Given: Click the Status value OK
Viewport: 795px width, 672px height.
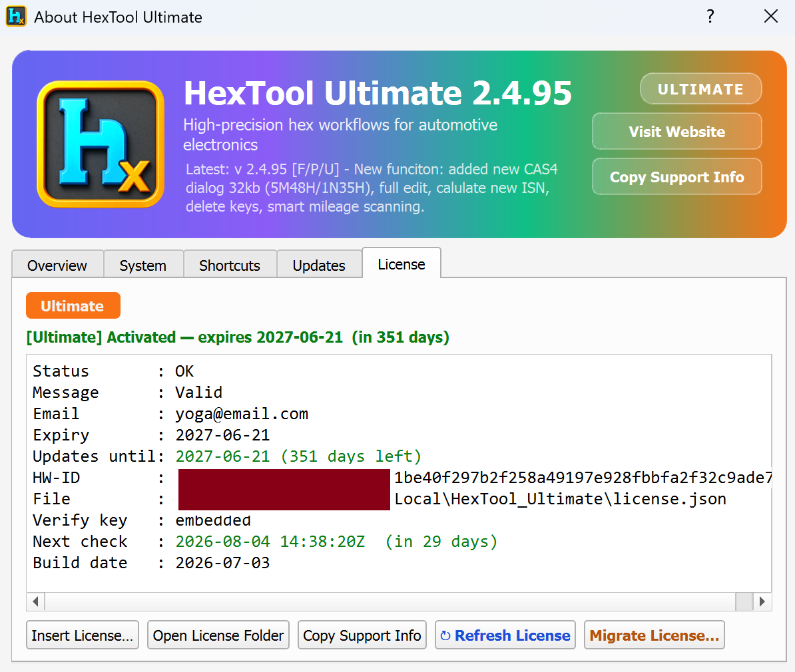Looking at the screenshot, I should 184,371.
